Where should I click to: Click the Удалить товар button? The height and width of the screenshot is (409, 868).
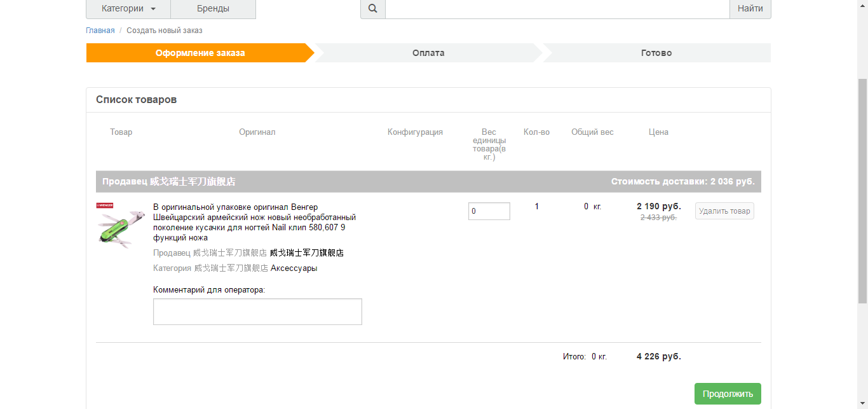[x=724, y=211]
